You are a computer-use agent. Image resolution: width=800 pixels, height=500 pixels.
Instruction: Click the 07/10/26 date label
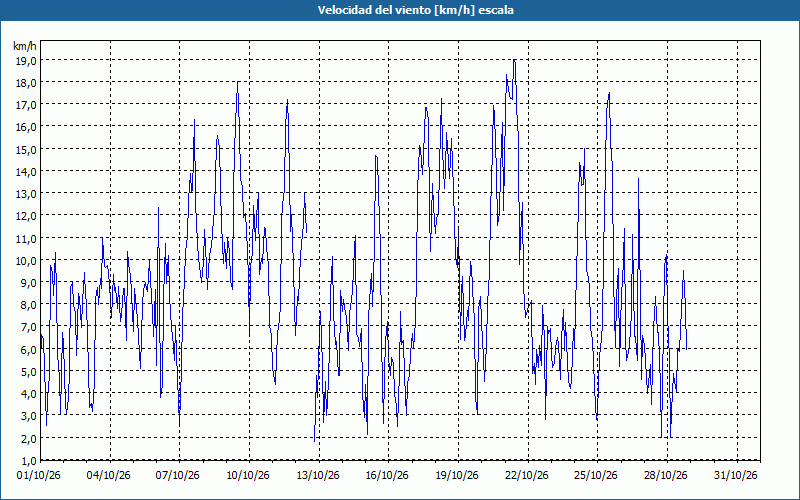click(178, 476)
